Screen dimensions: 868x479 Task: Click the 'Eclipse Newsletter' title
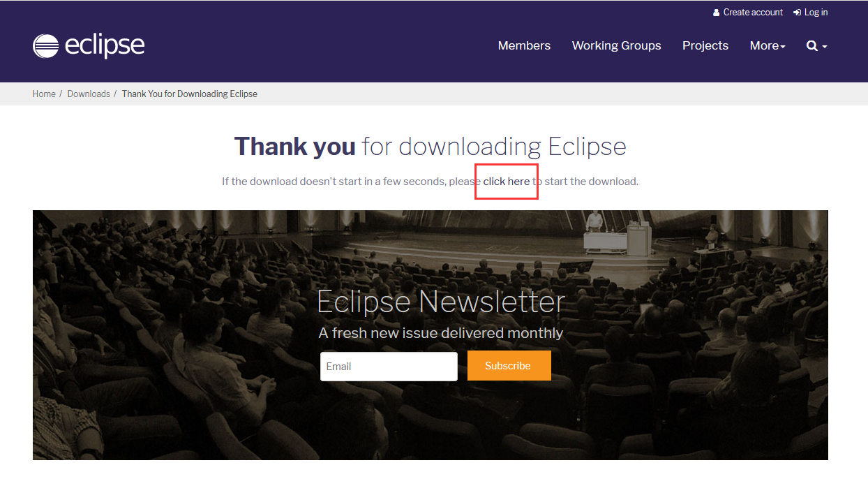point(441,302)
